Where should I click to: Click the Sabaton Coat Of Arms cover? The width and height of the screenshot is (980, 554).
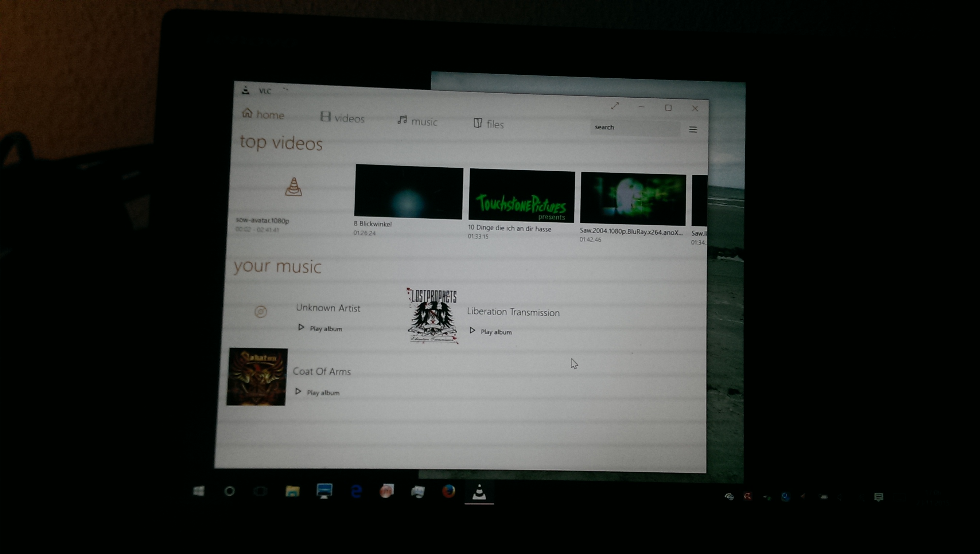257,377
